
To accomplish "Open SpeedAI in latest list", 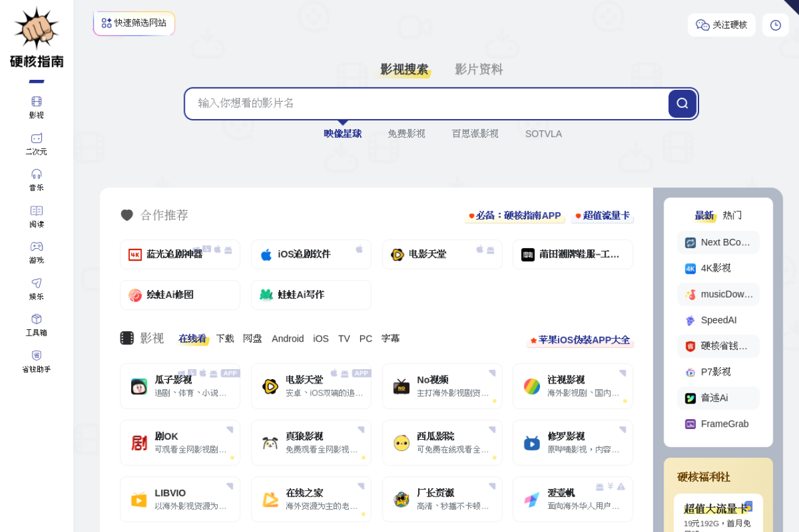I will 718,320.
